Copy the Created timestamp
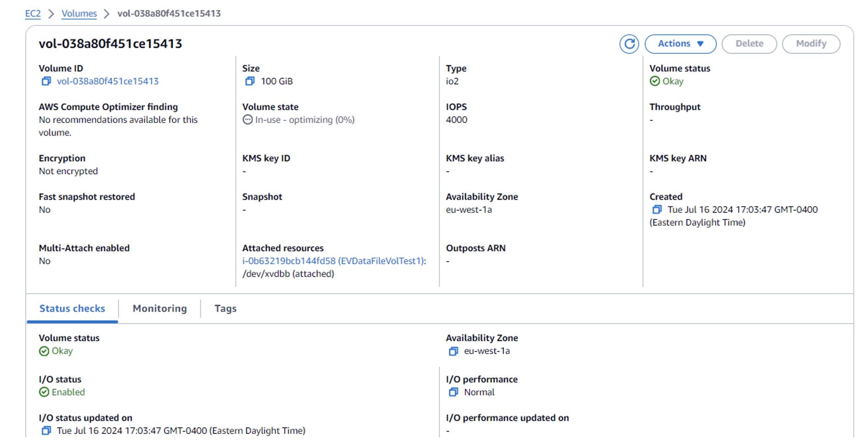Viewport: 868px width, 441px height. (x=657, y=210)
